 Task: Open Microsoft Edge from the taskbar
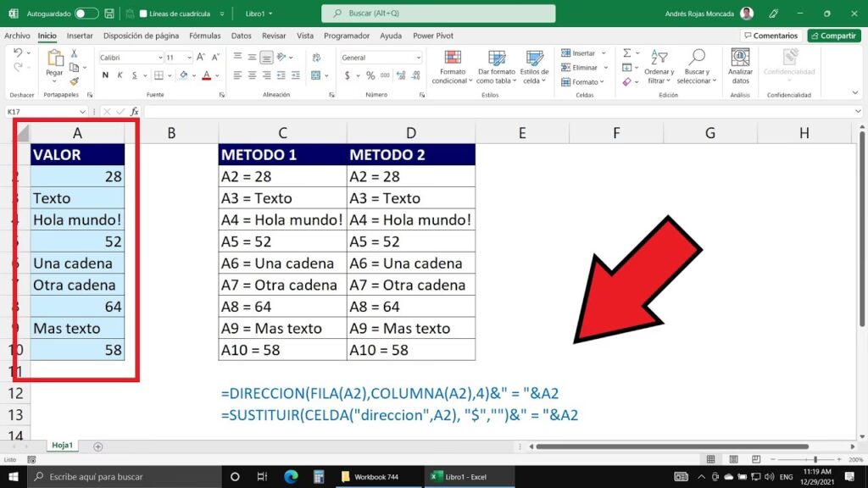point(291,477)
